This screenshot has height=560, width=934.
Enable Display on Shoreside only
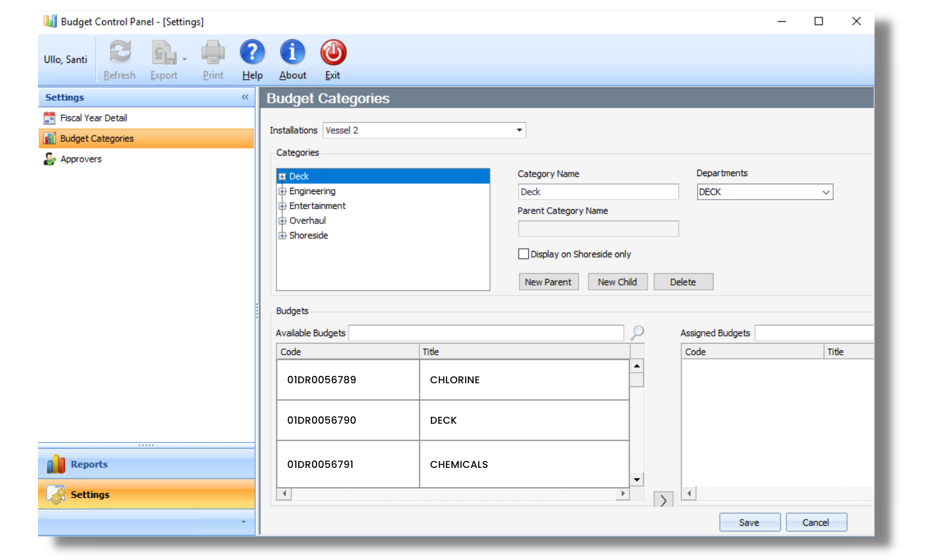point(524,254)
